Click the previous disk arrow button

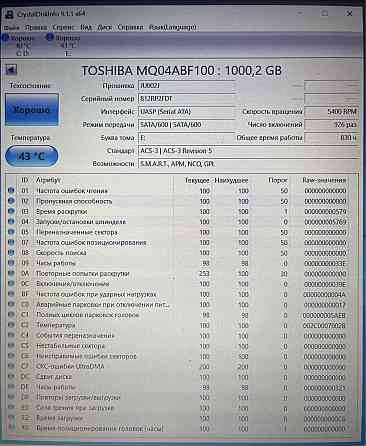[11, 70]
